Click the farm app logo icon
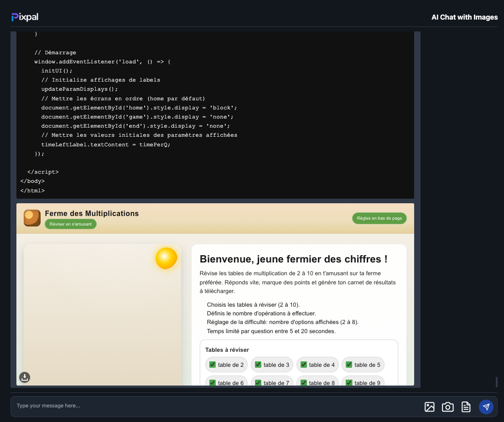 [32, 218]
